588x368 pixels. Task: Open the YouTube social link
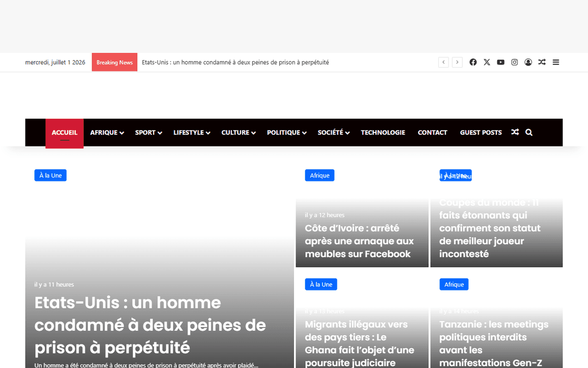[x=501, y=62]
